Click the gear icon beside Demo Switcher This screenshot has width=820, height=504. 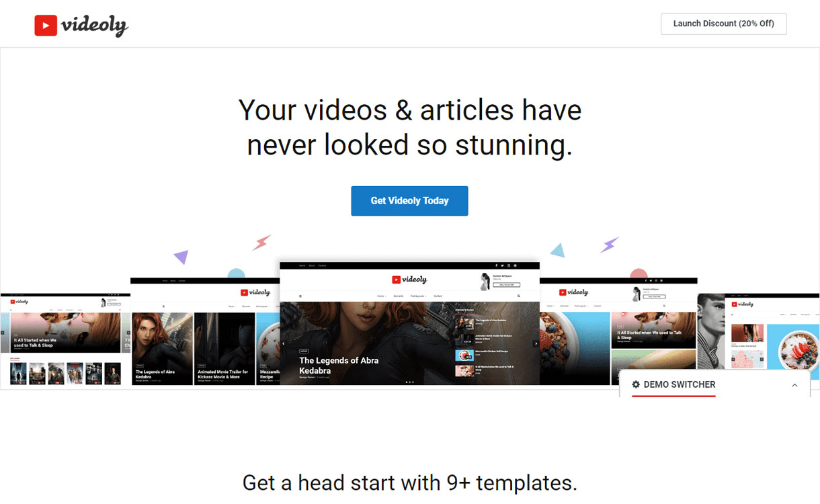click(636, 385)
